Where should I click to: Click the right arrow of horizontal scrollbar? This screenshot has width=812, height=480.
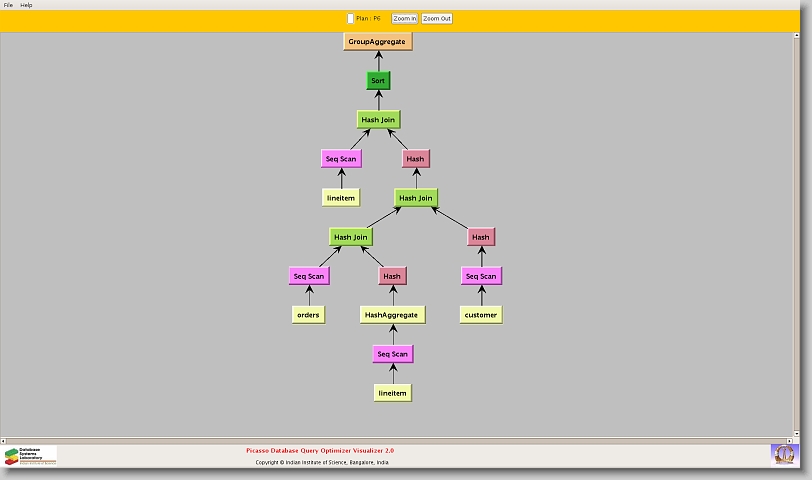pos(796,439)
